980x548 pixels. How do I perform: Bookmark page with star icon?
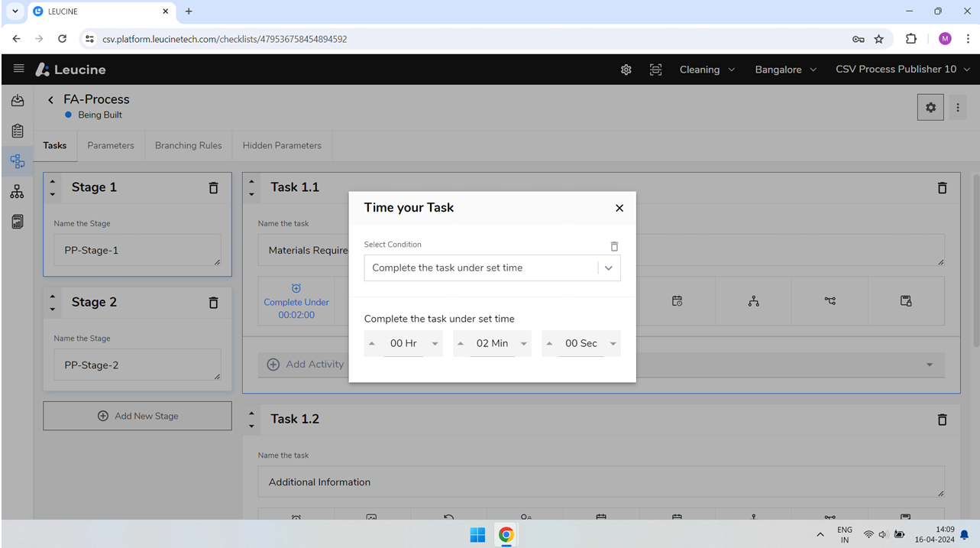(x=879, y=39)
